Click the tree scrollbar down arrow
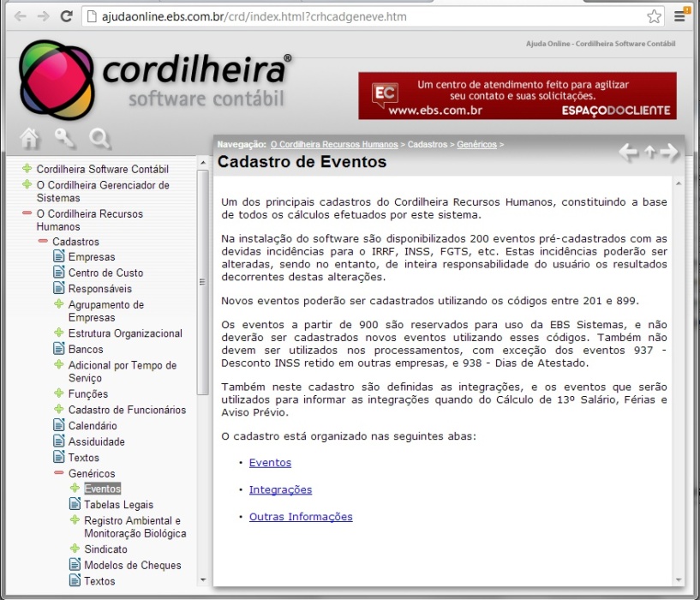The width and height of the screenshot is (700, 600). [x=203, y=580]
